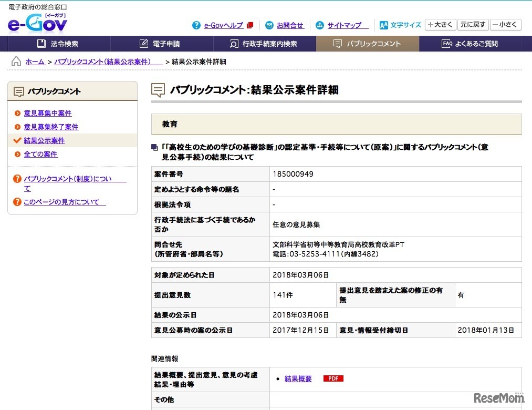Click the AA 文字サイズ icon
The height and width of the screenshot is (410, 532).
(x=383, y=25)
